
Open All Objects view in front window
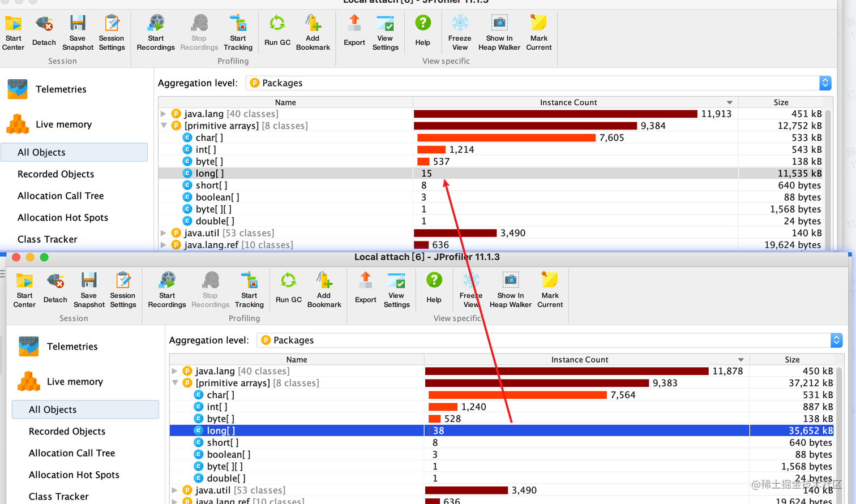click(85, 410)
